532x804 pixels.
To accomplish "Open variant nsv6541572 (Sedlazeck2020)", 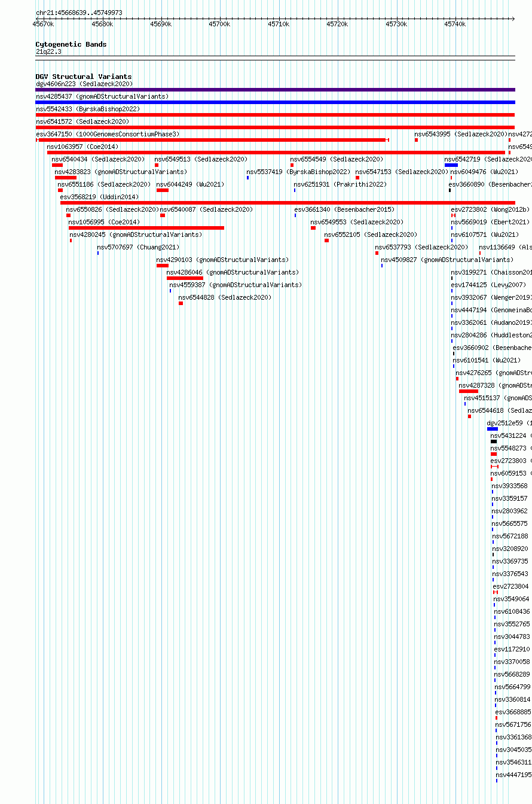I will (82, 121).
